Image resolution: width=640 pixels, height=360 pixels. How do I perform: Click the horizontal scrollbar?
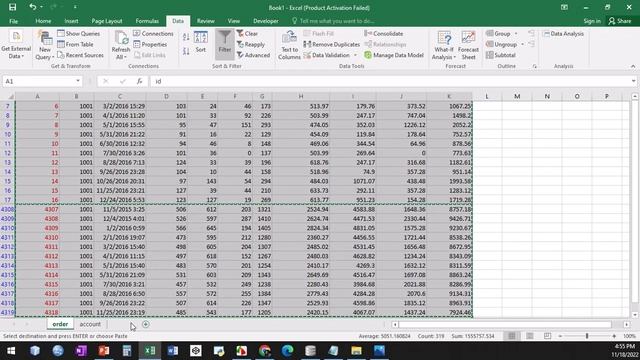(505, 324)
